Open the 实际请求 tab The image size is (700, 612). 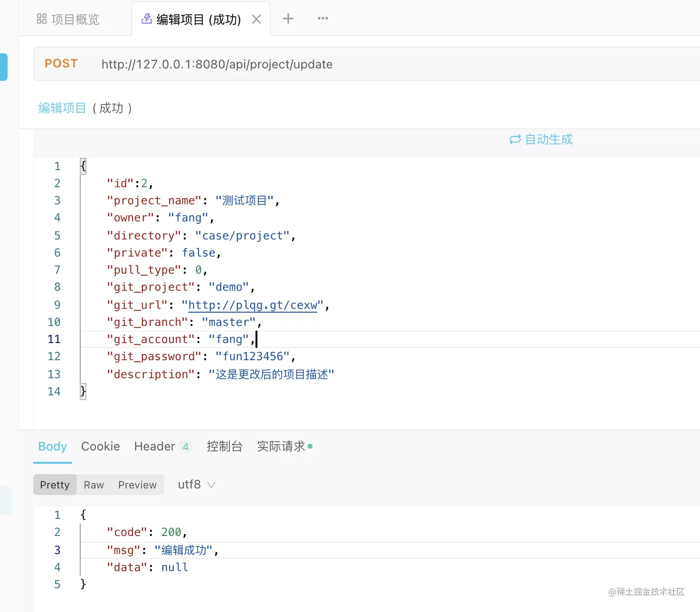pos(284,446)
